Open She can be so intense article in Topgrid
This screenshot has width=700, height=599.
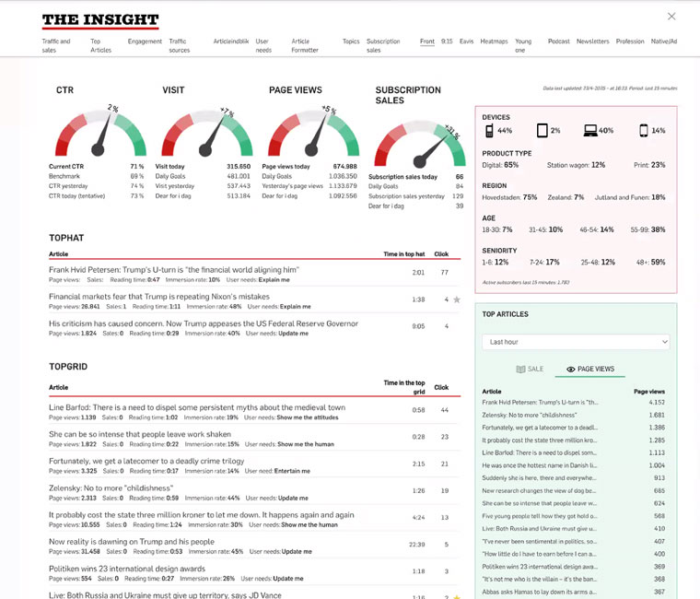(140, 434)
